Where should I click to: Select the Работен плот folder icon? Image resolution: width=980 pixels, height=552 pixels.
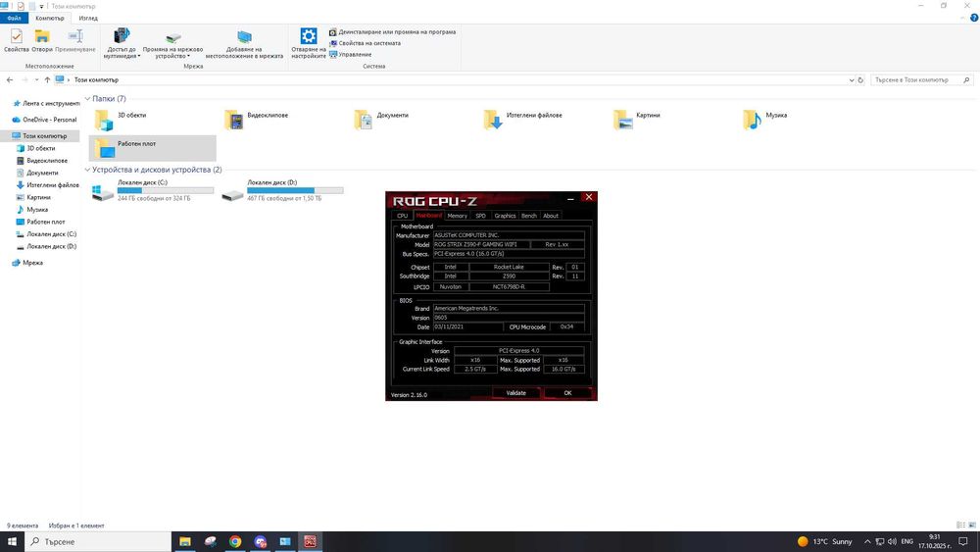104,148
